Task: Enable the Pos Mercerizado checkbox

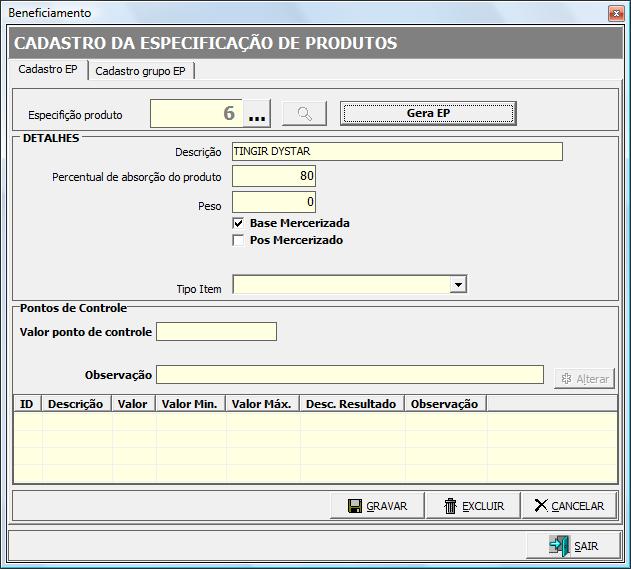Action: (x=238, y=240)
